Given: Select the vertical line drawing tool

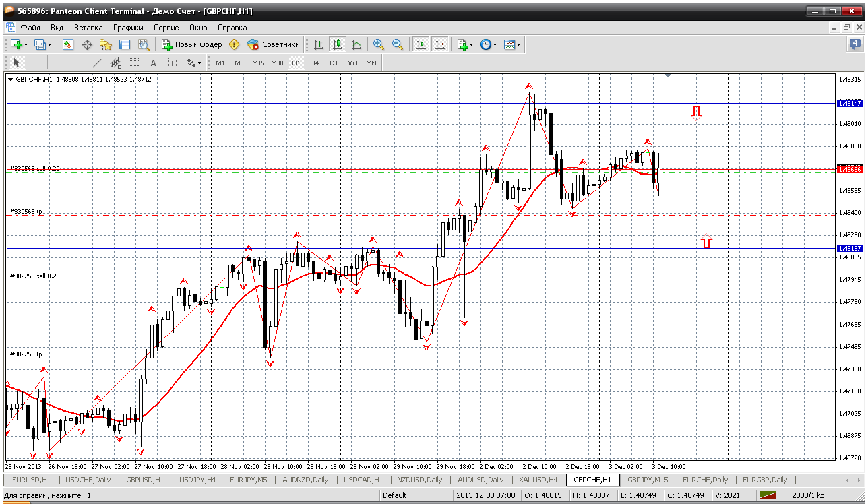Looking at the screenshot, I should pos(59,63).
